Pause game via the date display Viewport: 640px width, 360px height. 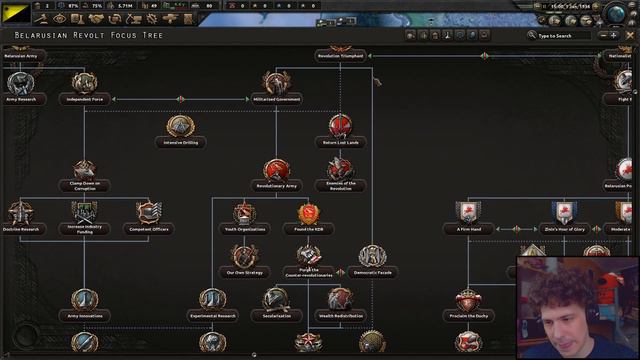[x=570, y=6]
